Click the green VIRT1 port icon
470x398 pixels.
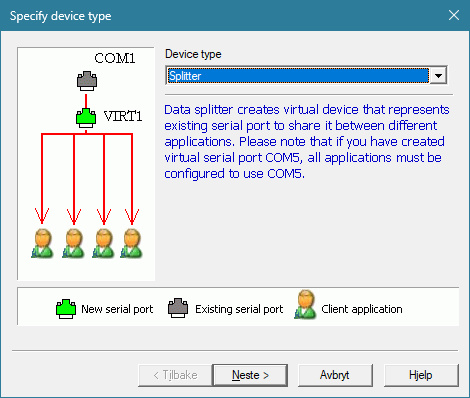pyautogui.click(x=86, y=118)
